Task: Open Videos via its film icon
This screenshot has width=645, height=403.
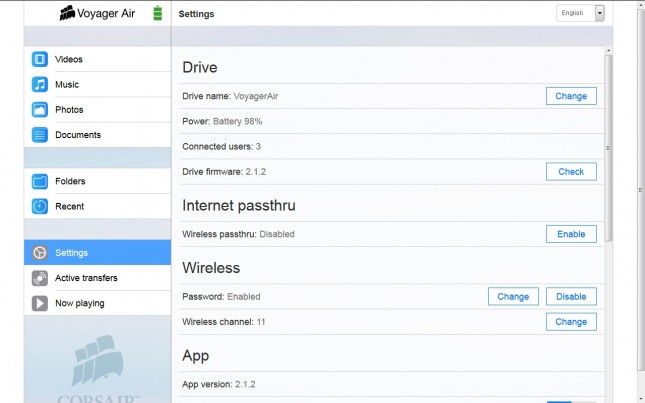Action: pos(39,59)
